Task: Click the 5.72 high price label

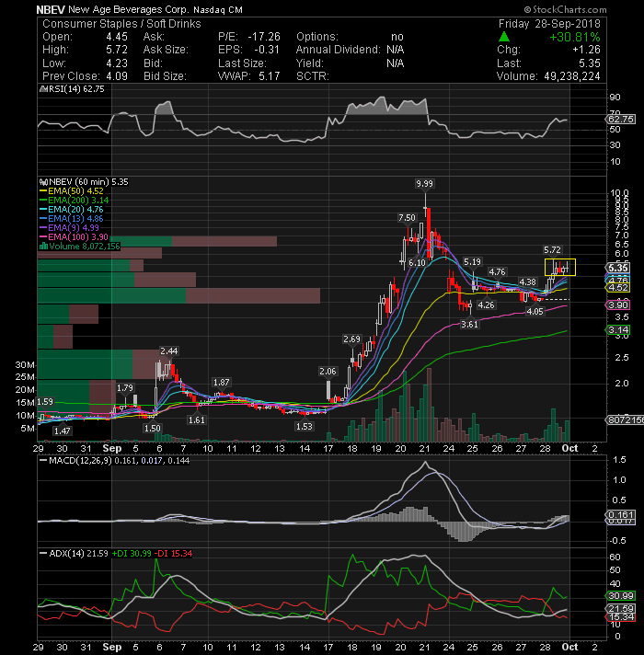Action: [552, 250]
